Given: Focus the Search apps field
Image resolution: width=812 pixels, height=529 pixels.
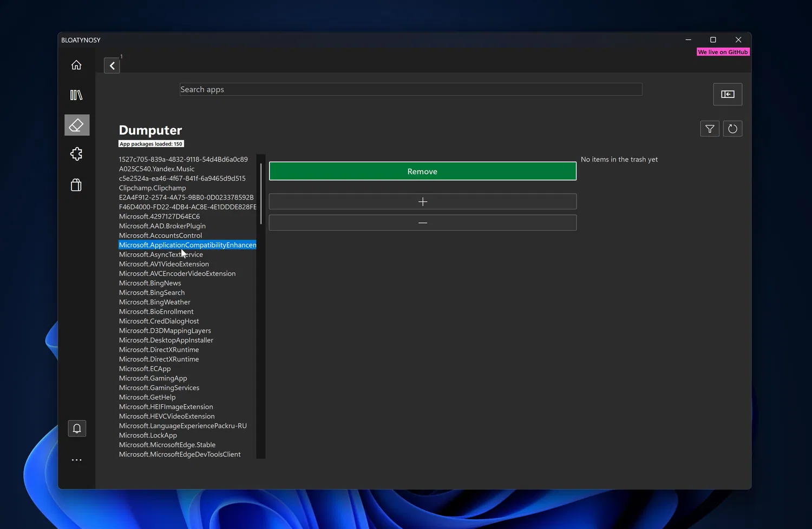Looking at the screenshot, I should 411,89.
